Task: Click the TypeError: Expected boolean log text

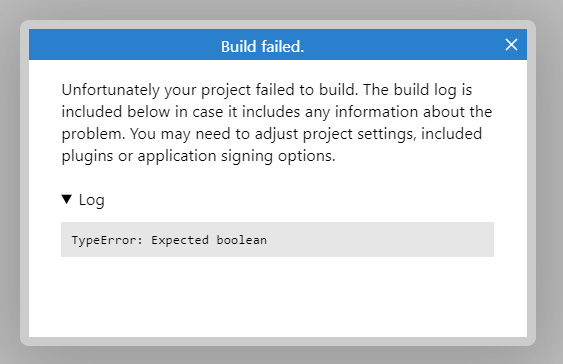Action: pos(169,240)
